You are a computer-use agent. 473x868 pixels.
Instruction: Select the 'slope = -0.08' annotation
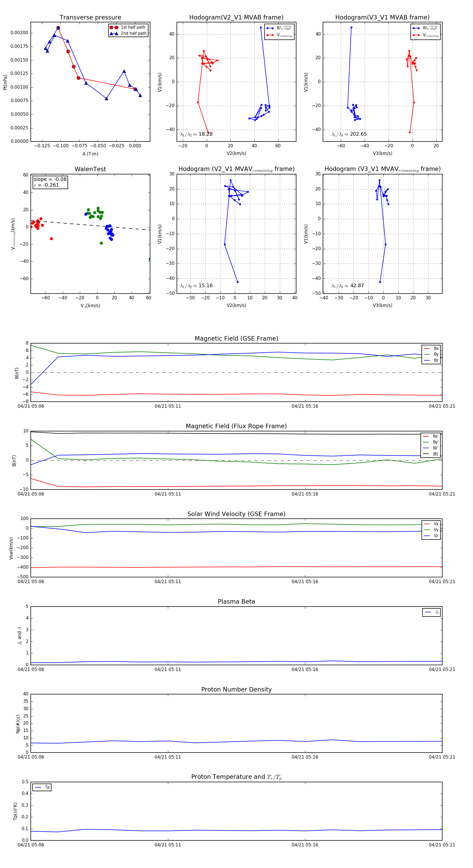pyautogui.click(x=50, y=179)
